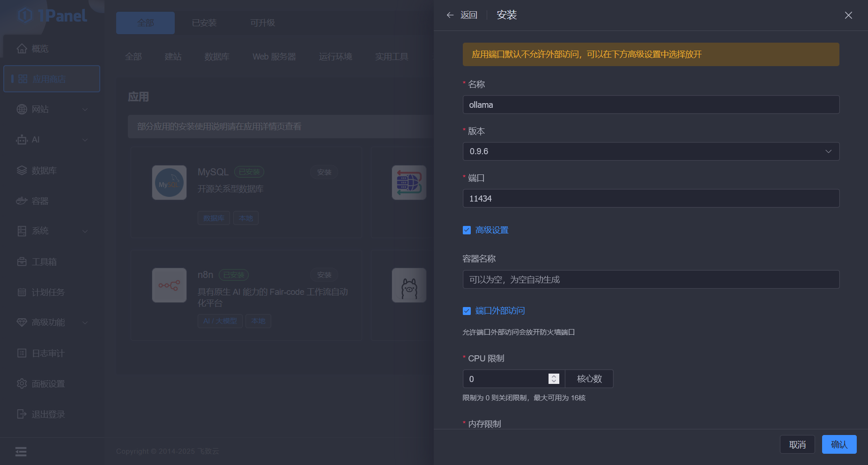Switch to the 全部 top tab
Image resolution: width=868 pixels, height=465 pixels.
click(x=145, y=23)
